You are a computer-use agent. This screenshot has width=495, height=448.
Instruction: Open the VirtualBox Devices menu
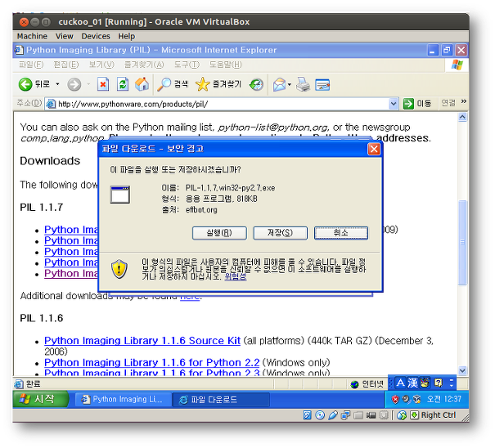(96, 36)
